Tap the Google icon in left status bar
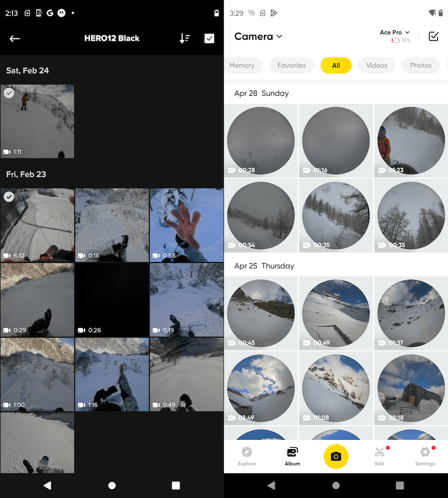The image size is (448, 498). [x=50, y=13]
